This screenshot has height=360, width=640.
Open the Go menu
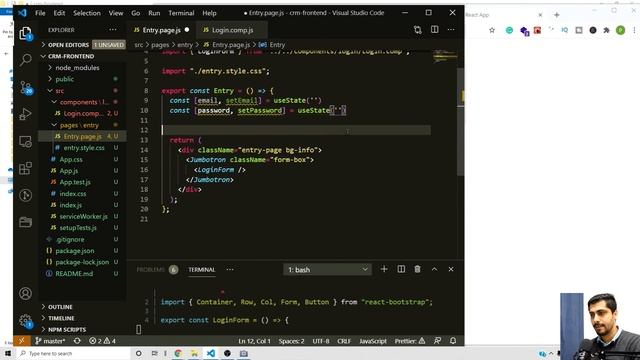[x=136, y=13]
